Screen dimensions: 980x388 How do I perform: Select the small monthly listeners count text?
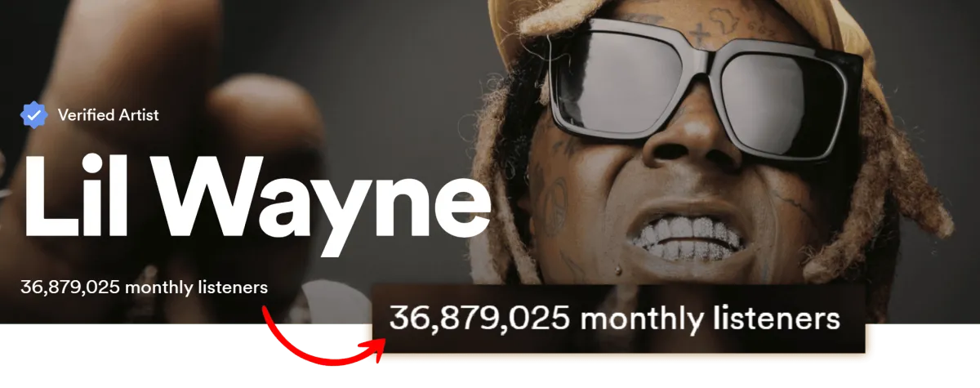144,288
